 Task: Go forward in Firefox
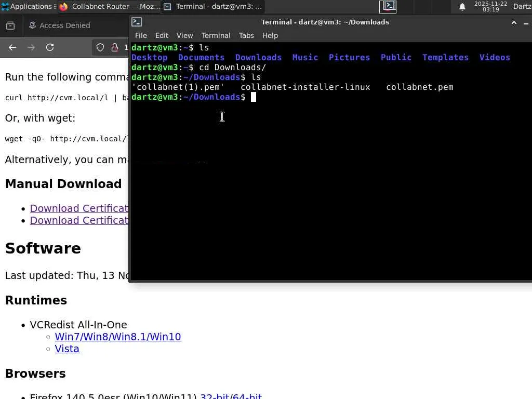coord(31,47)
